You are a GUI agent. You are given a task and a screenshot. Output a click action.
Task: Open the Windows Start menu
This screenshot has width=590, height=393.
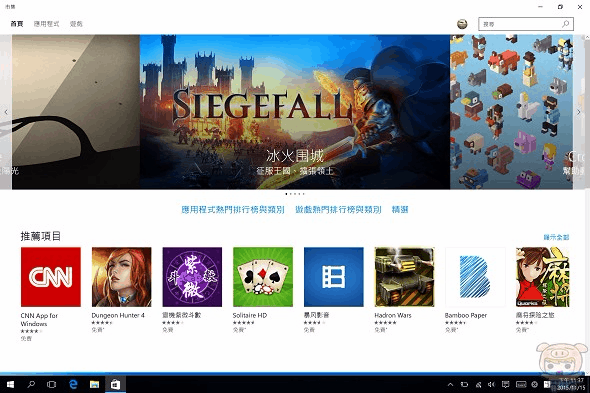click(10, 384)
